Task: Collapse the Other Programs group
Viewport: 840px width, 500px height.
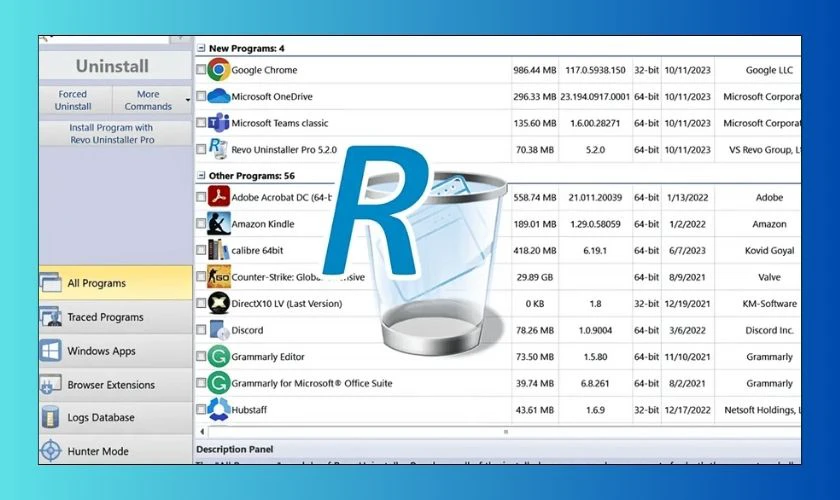Action: (x=201, y=175)
